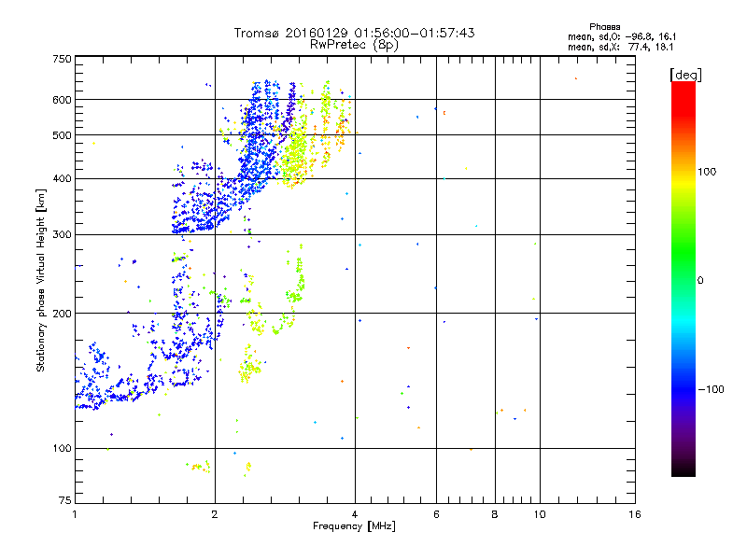The width and height of the screenshot is (747, 560).
Task: Click the colorbar tick label "0"
Action: [x=700, y=281]
